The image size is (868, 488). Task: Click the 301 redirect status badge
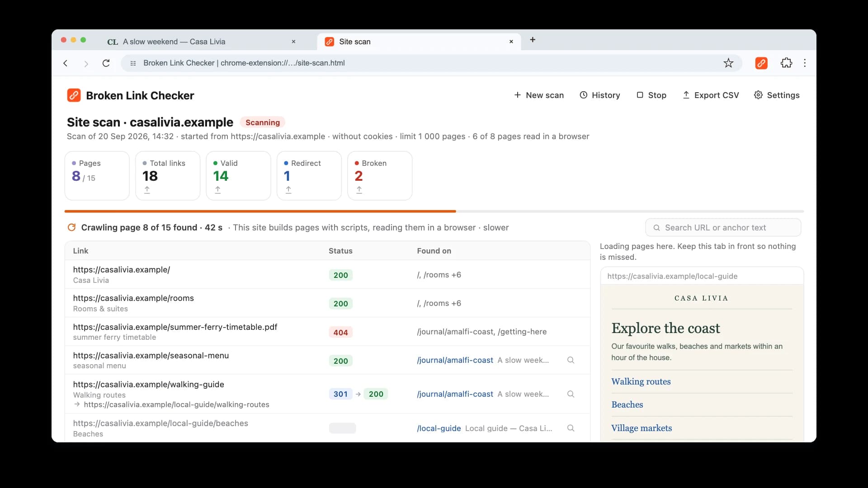point(340,394)
